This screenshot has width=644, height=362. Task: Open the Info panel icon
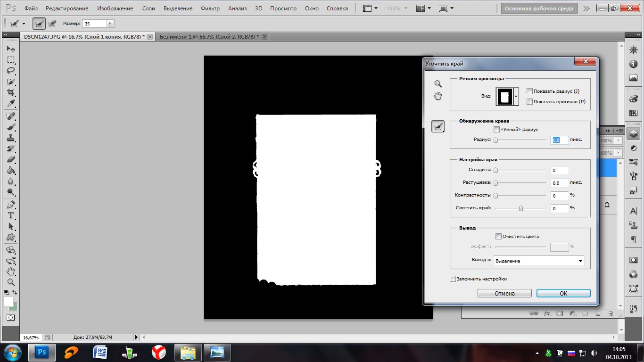pyautogui.click(x=633, y=64)
